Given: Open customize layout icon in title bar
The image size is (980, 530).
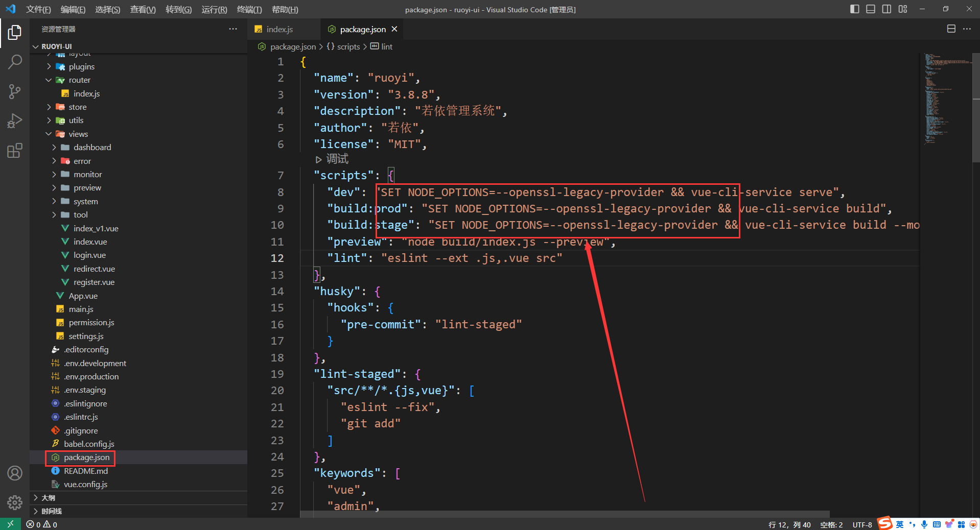Looking at the screenshot, I should tap(903, 9).
